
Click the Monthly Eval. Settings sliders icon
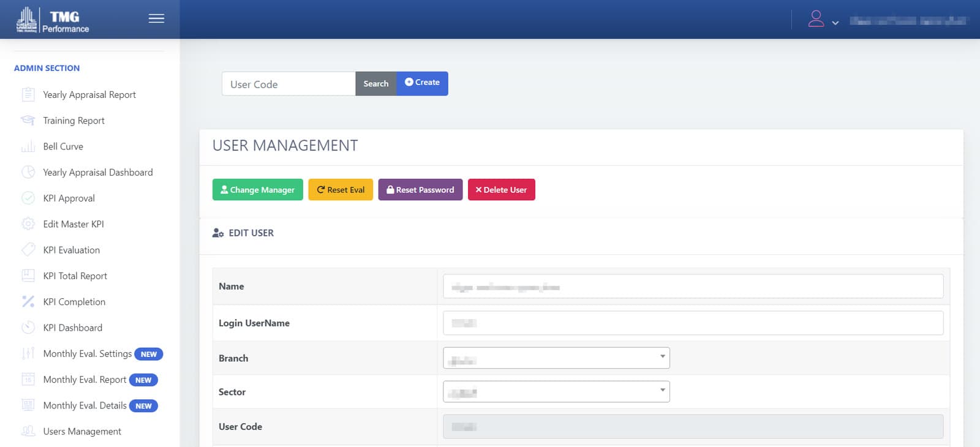coord(28,353)
